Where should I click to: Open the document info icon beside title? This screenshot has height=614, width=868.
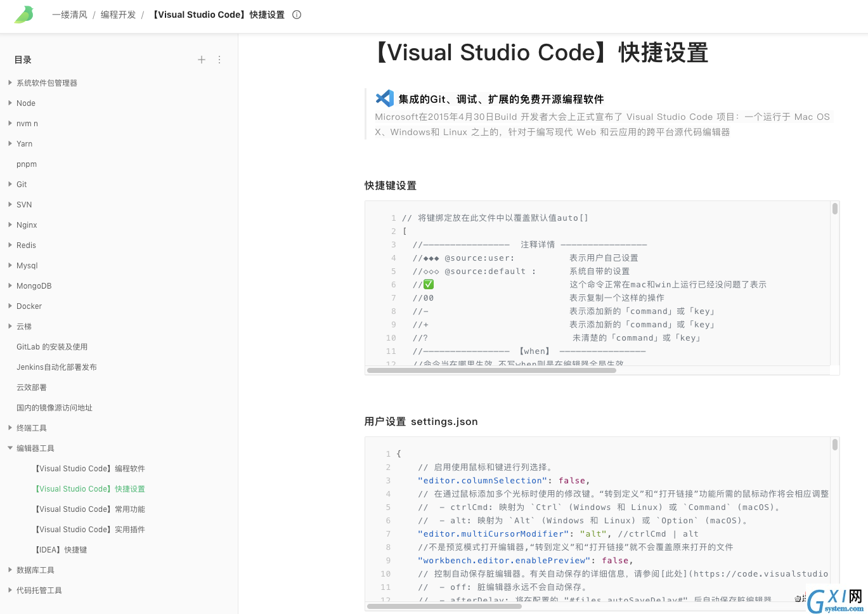point(297,15)
